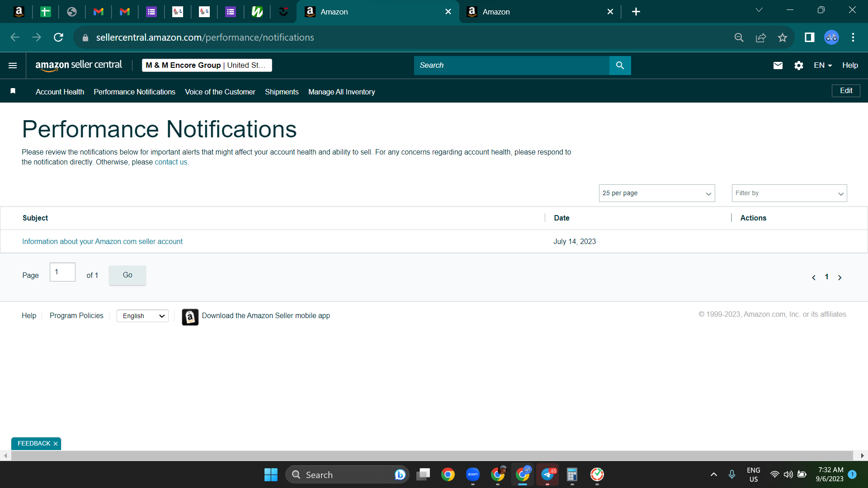Viewport: 868px width, 488px height.
Task: Click the Subject column header
Action: tap(35, 218)
